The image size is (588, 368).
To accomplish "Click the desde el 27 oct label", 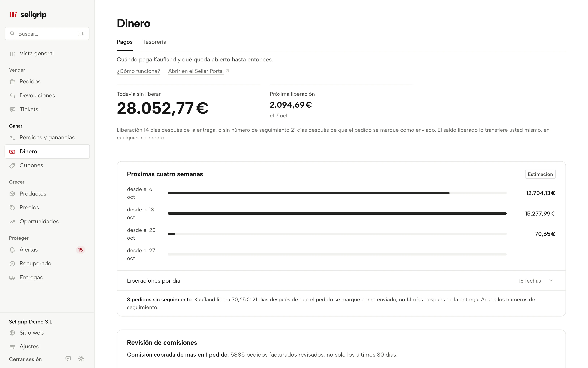I will tap(141, 254).
